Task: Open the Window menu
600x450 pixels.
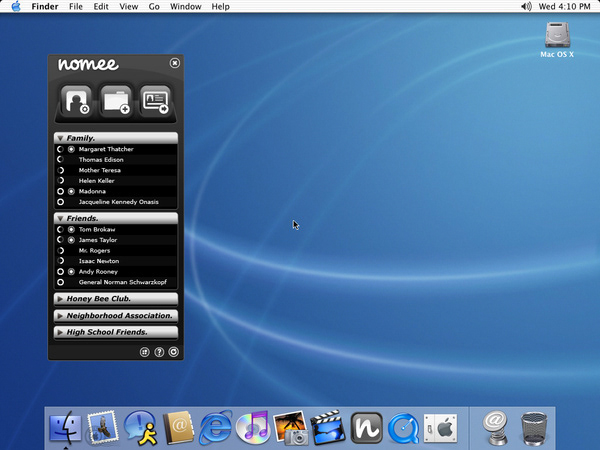Action: 186,7
